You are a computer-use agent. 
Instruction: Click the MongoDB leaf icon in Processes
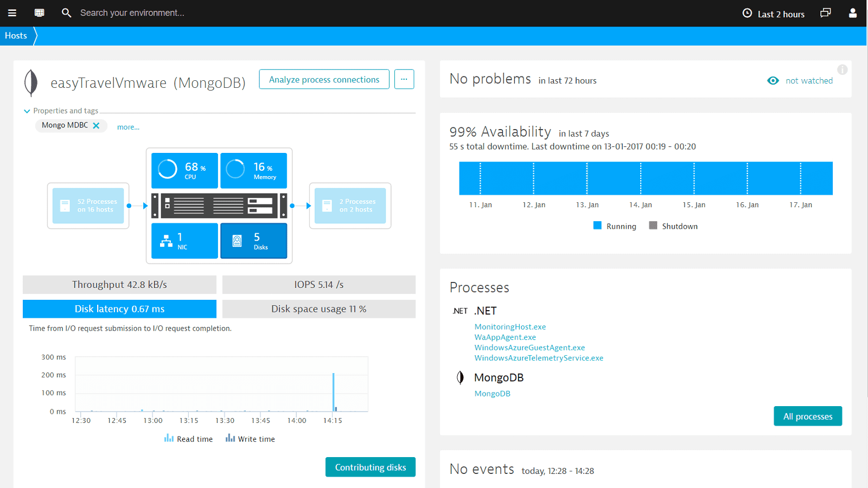tap(460, 377)
